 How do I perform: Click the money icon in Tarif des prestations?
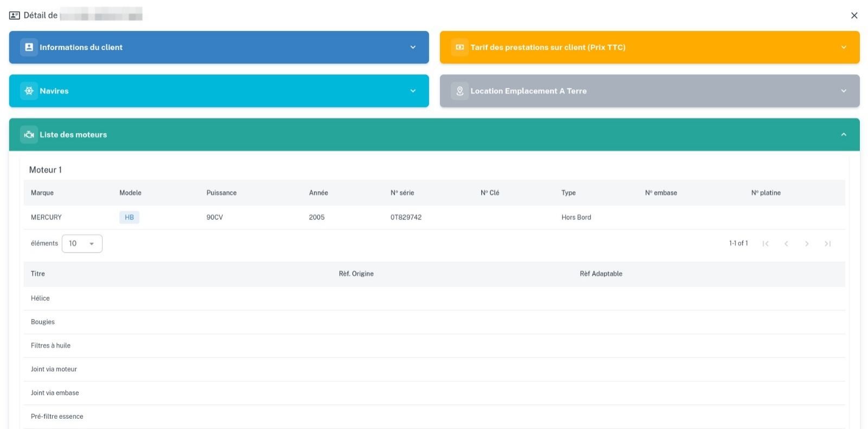pyautogui.click(x=460, y=47)
